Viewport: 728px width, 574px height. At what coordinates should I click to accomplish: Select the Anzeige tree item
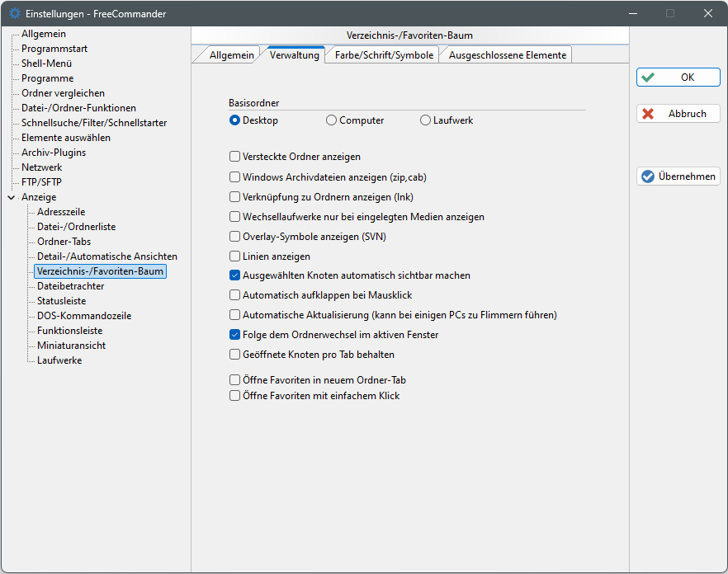[39, 197]
